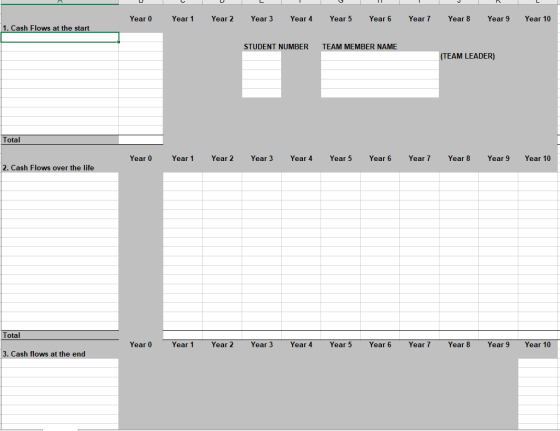The height and width of the screenshot is (431, 560).
Task: Select the white Year 0 Total cell in section 1
Action: pos(141,140)
